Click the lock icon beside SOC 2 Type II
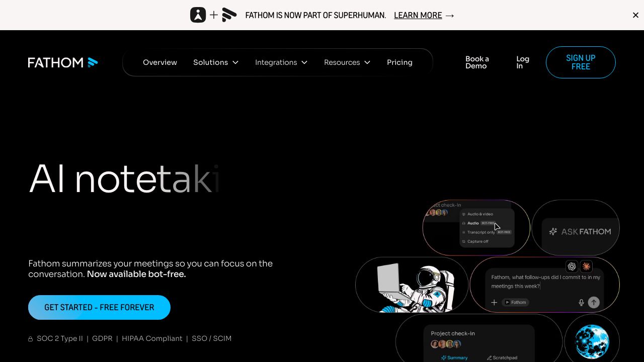Screen dimensions: 644x362 (x=31, y=339)
